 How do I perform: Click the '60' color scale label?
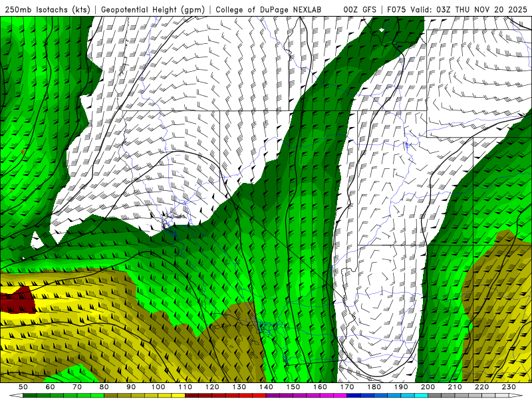pos(51,387)
